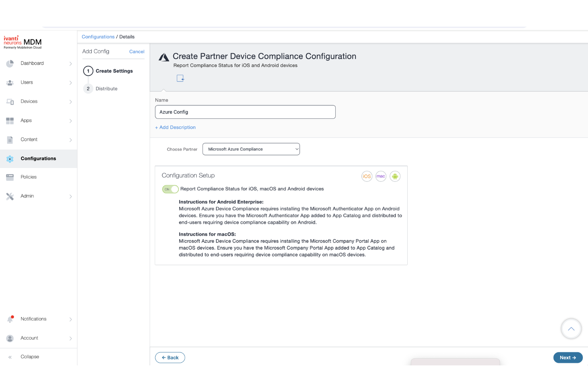The image size is (588, 392).
Task: Click the Collapse double-chevron icon
Action: pos(10,357)
